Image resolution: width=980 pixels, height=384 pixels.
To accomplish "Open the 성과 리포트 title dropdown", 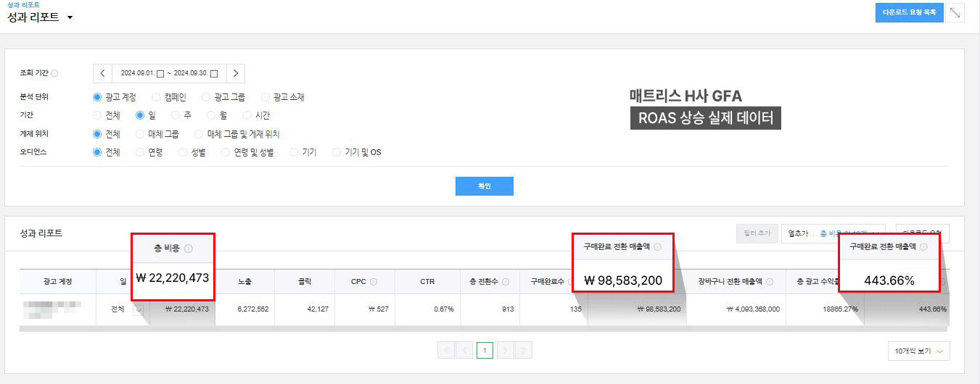I will pyautogui.click(x=70, y=17).
